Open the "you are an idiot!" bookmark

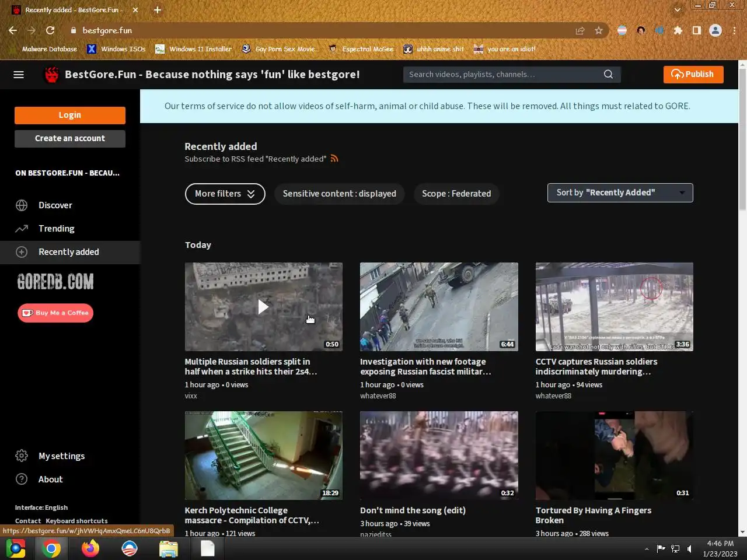pos(505,49)
